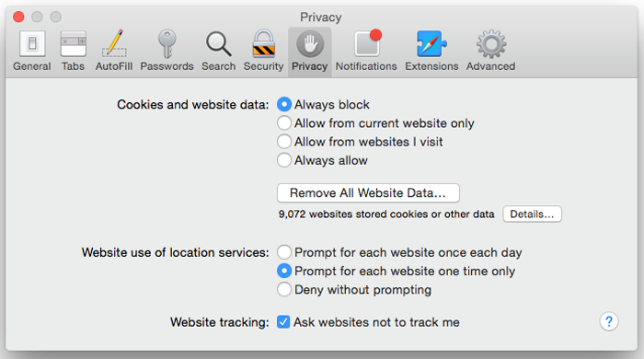Screen dimensions: 644x359
Task: Click Remove All Website Data button
Action: tap(368, 192)
